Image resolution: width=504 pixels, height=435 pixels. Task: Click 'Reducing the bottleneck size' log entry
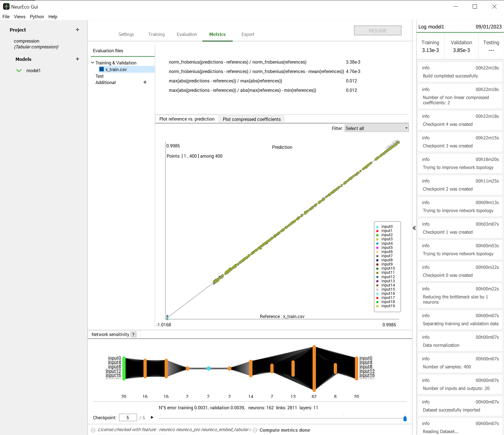[x=460, y=295]
